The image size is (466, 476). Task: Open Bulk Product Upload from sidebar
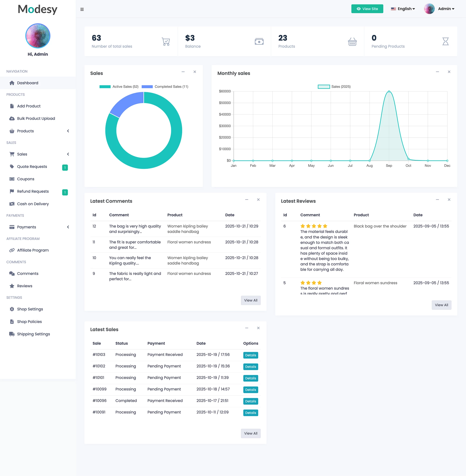tap(36, 118)
